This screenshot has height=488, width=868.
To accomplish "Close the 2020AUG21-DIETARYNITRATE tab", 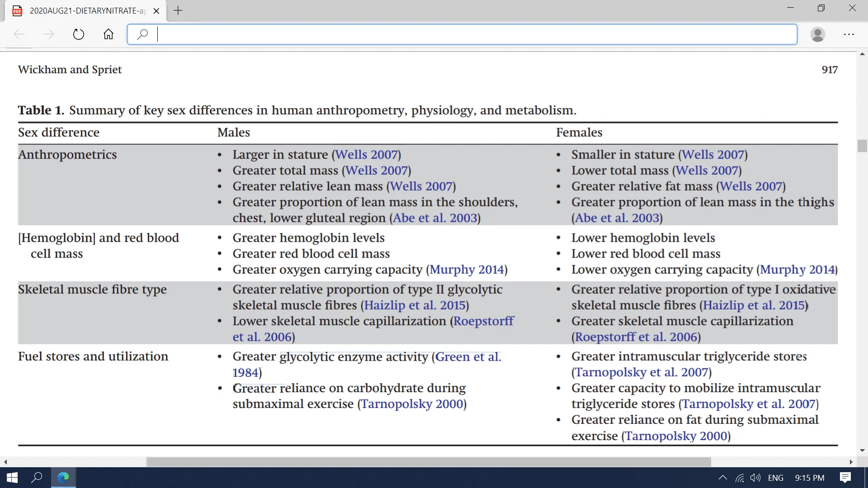I will point(156,11).
